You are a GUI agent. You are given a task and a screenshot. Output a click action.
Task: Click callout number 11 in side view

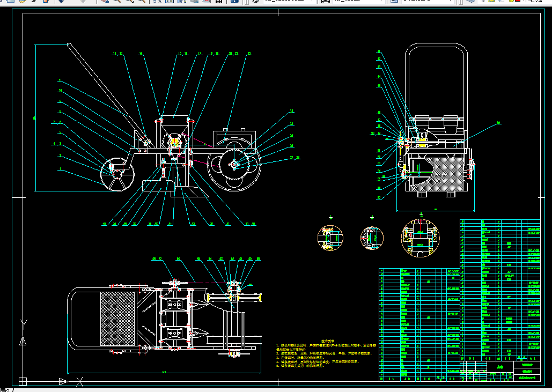click(60, 80)
